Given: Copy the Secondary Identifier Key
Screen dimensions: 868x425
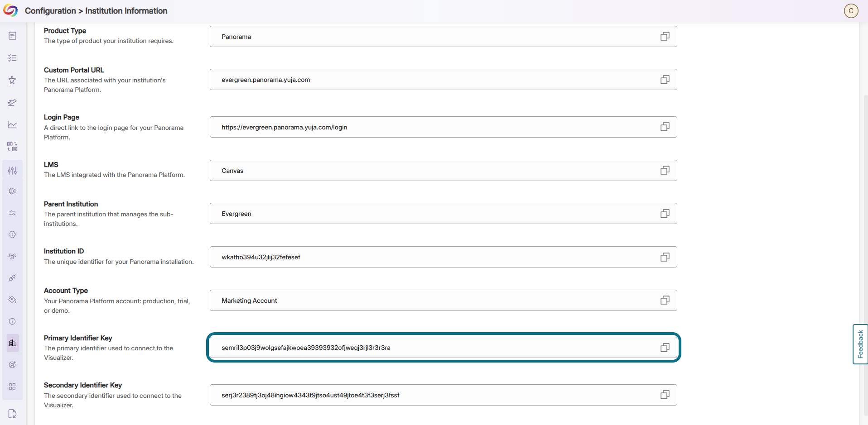Looking at the screenshot, I should (x=665, y=395).
